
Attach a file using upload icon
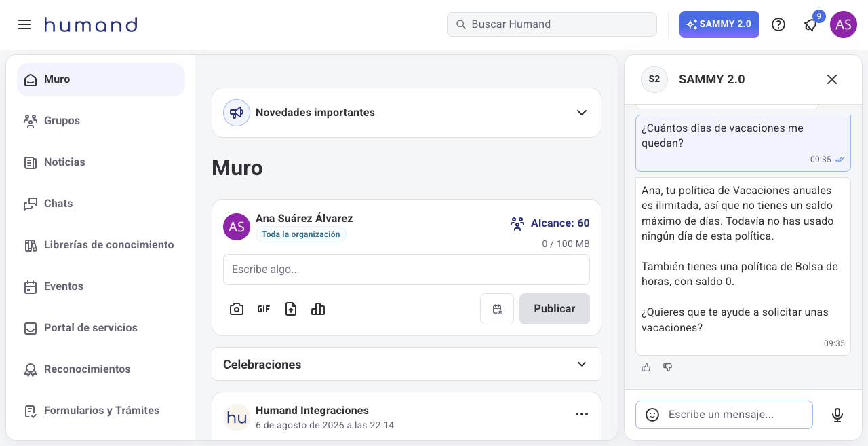coord(291,309)
